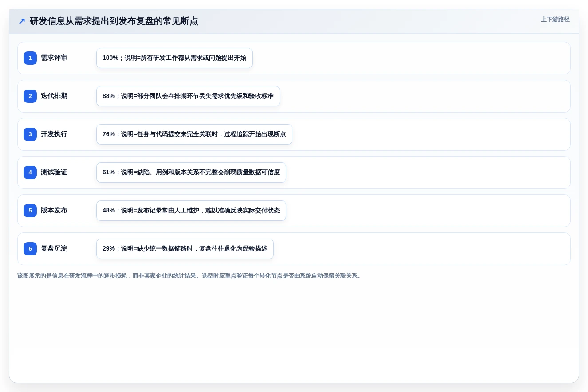Click the step 5 number badge
This screenshot has height=392, width=588.
tap(30, 211)
